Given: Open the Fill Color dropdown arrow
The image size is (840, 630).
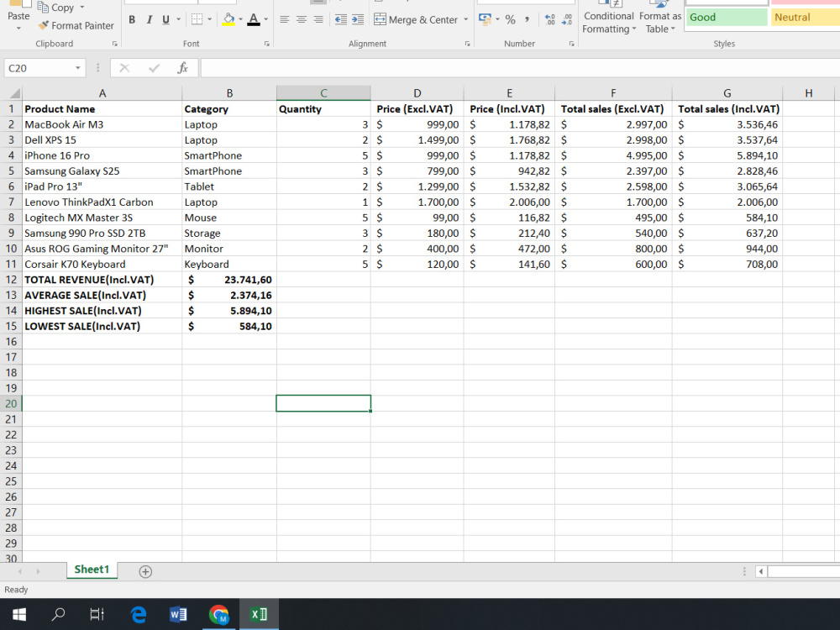Looking at the screenshot, I should [240, 20].
